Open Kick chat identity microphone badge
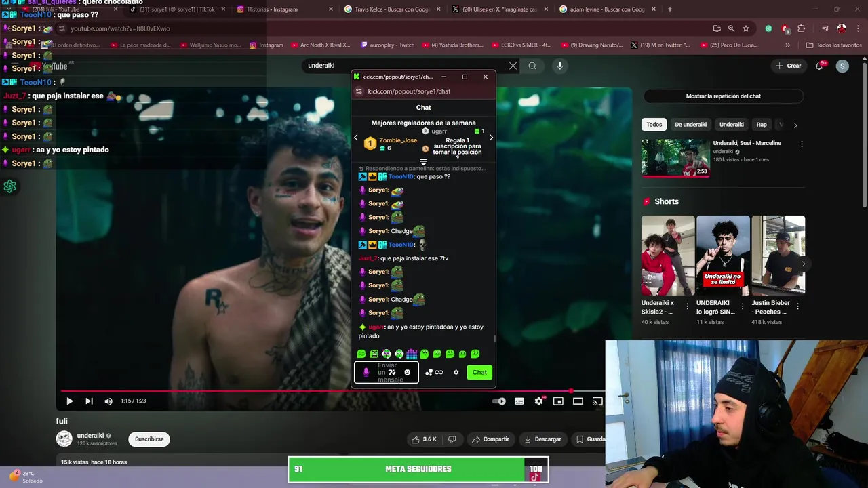Screen dimensions: 868x488 pyautogui.click(x=366, y=372)
